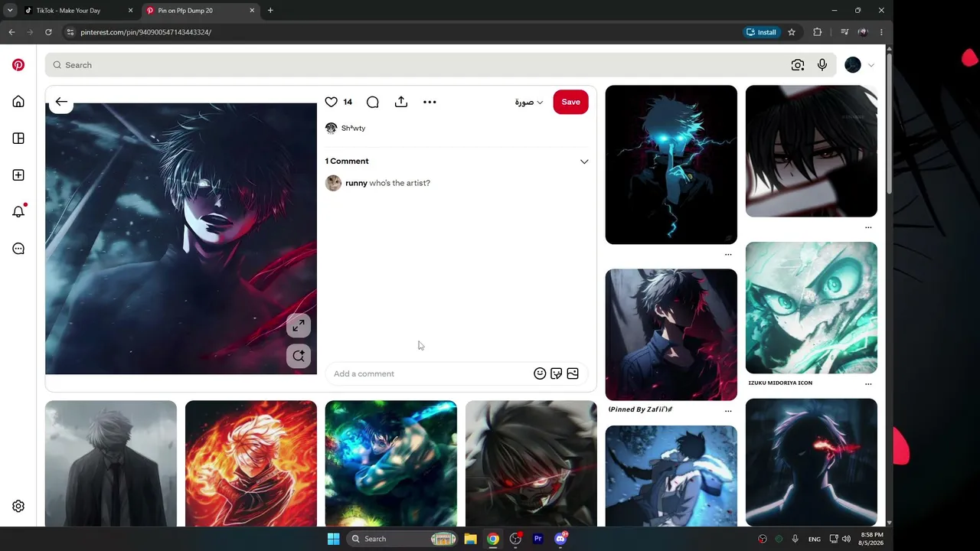The height and width of the screenshot is (551, 980).
Task: Open Chrome extensions puzzle icon
Action: click(x=818, y=32)
